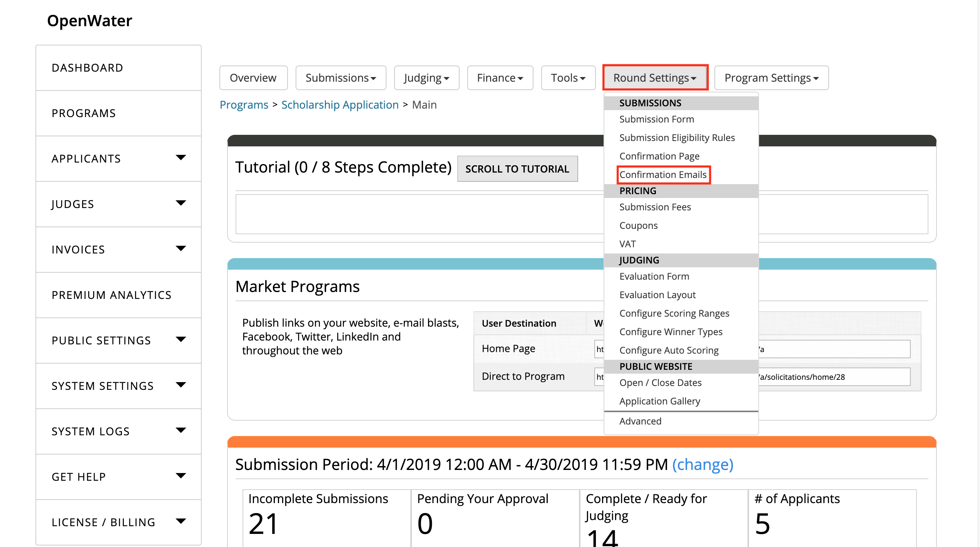Expand the Get Help sidebar arrow

pyautogui.click(x=181, y=476)
